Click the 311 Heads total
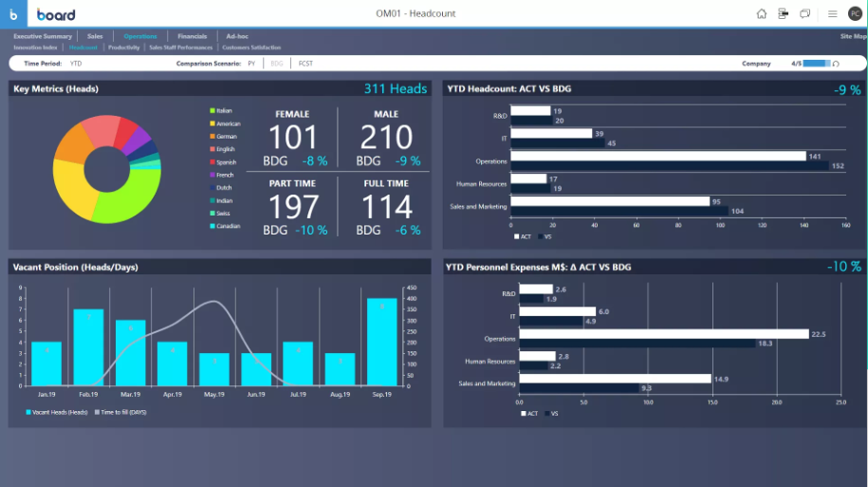This screenshot has width=868, height=487. pyautogui.click(x=396, y=88)
